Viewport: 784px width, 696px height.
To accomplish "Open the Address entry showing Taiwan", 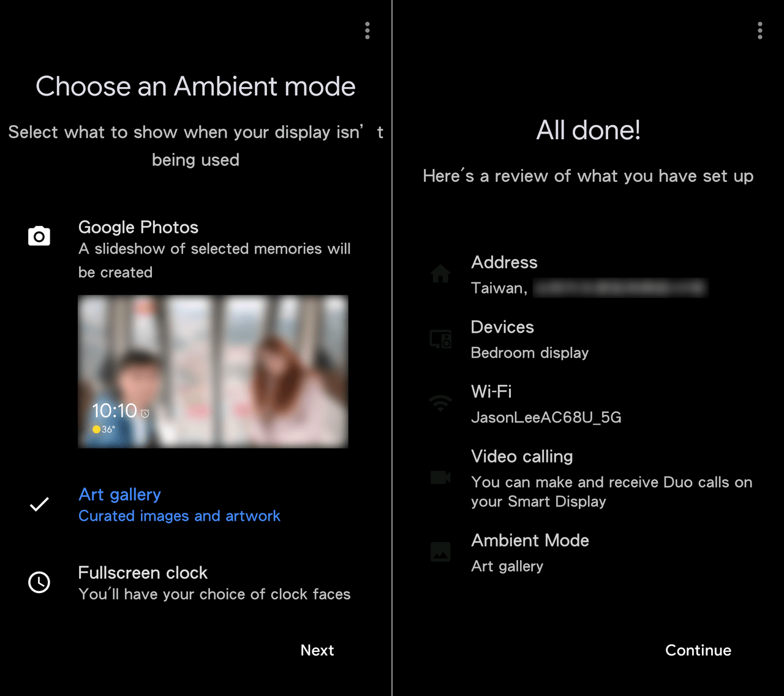I will click(x=588, y=274).
